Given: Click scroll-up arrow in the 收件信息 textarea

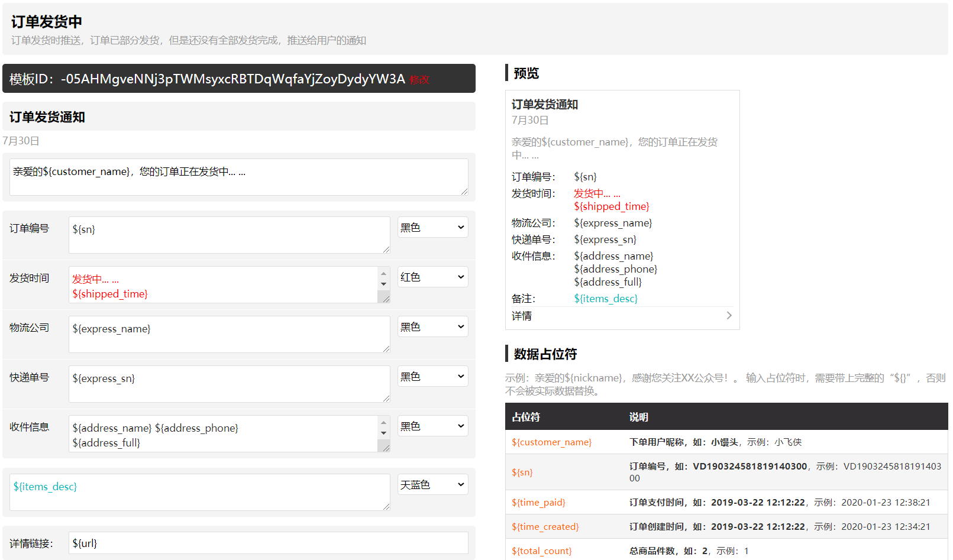Looking at the screenshot, I should (383, 423).
